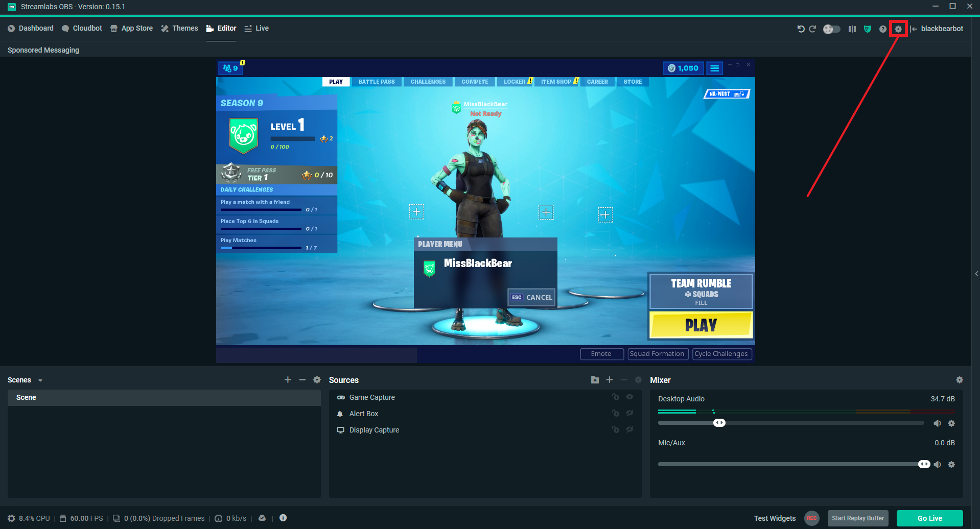Undo the last action

801,29
